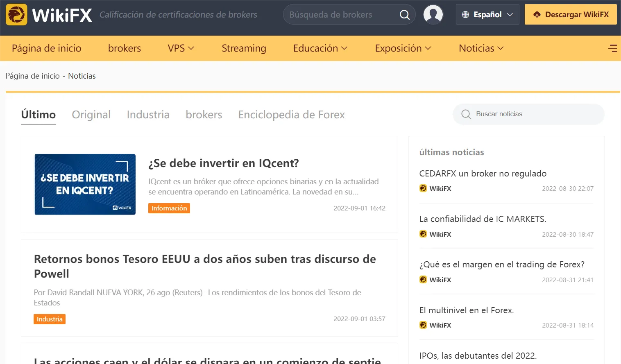Open the user profile avatar
621x364 pixels.
[433, 14]
